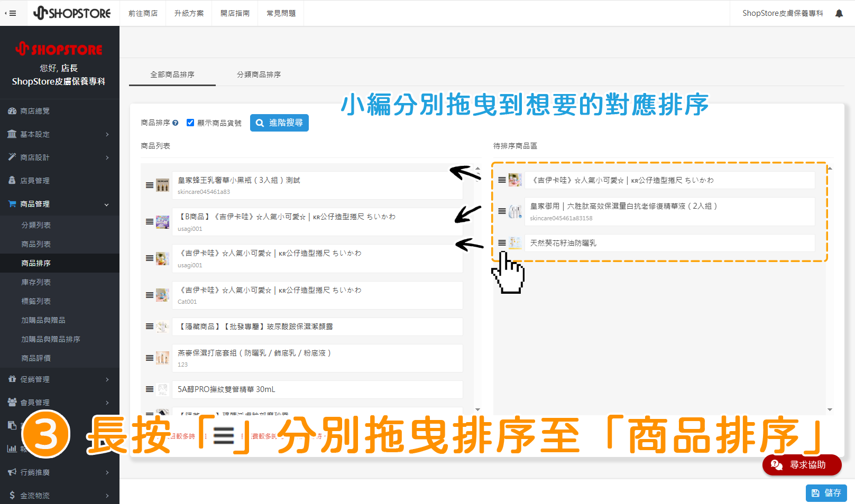The width and height of the screenshot is (855, 504).
Task: Click thumbnail of 皇家蜂王乳奢華小黑瓶 product
Action: (163, 185)
